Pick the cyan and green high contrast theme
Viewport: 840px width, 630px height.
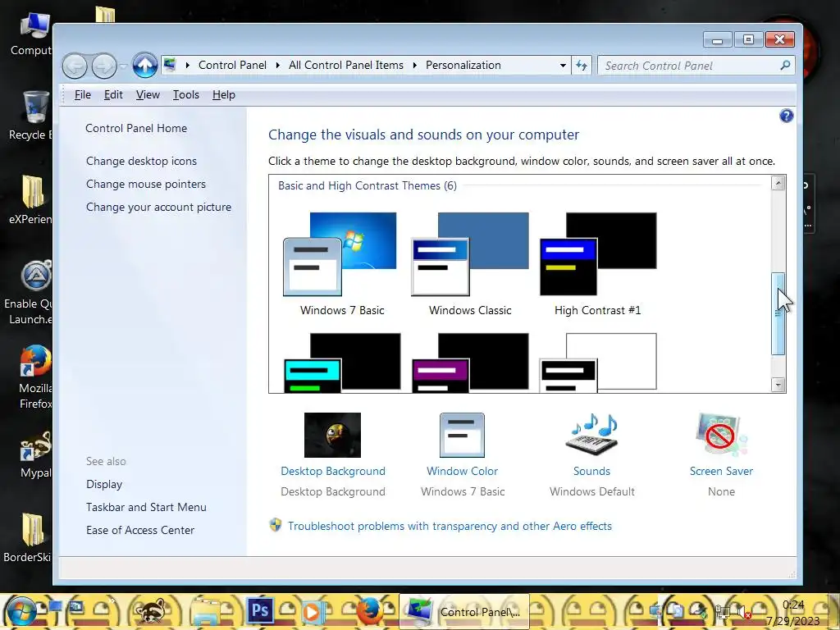coord(341,363)
